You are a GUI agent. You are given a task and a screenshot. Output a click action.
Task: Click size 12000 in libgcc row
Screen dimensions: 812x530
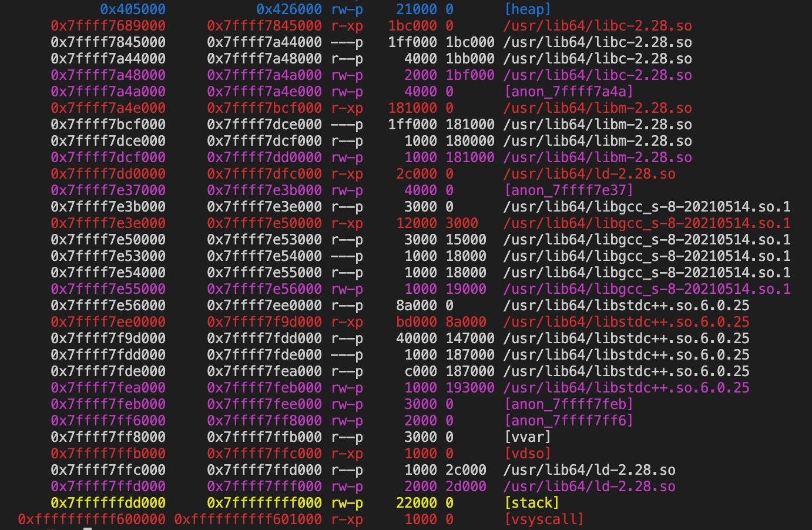pyautogui.click(x=417, y=223)
